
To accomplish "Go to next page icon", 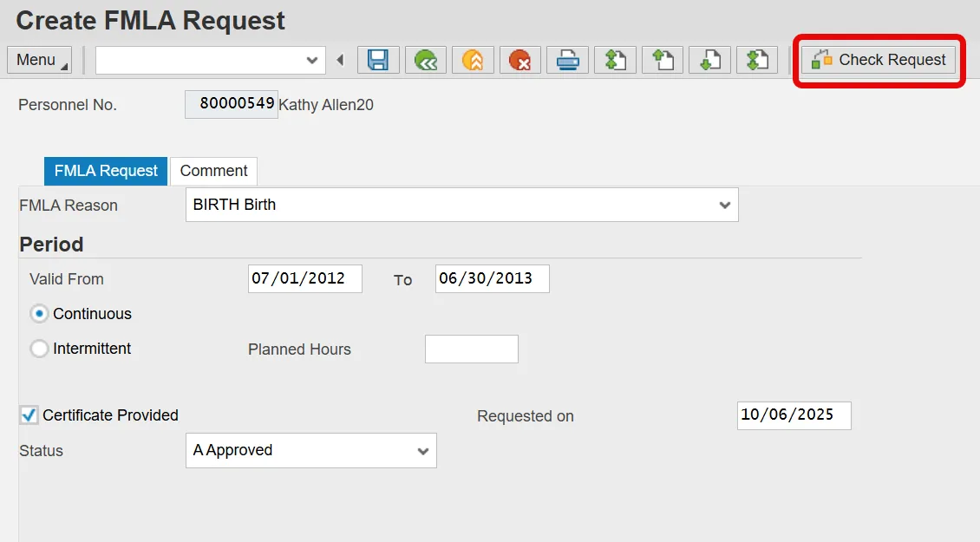I will coord(709,60).
